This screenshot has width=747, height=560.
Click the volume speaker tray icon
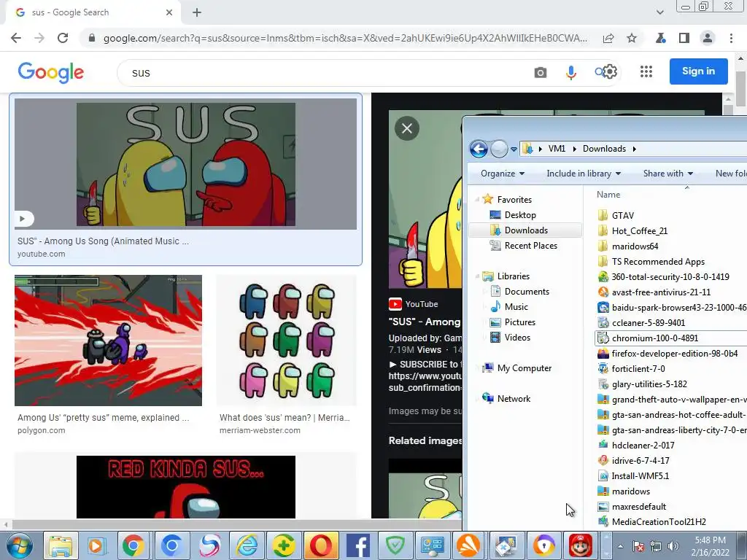(x=673, y=546)
